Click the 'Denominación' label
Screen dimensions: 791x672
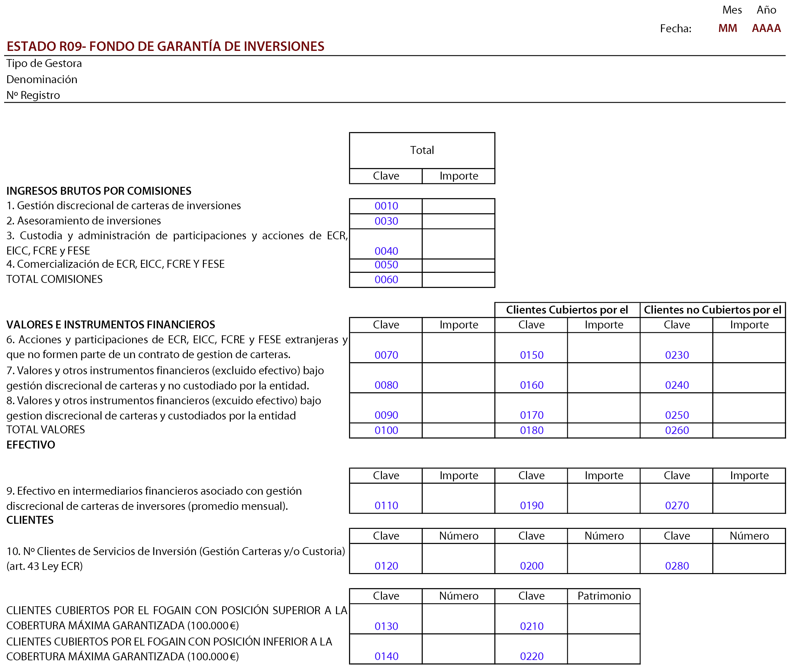click(42, 79)
